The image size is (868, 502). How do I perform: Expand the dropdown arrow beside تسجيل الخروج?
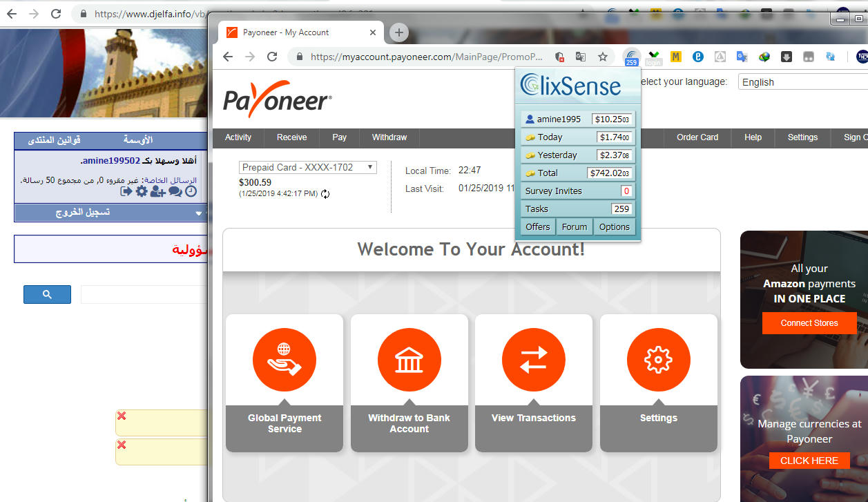199,213
